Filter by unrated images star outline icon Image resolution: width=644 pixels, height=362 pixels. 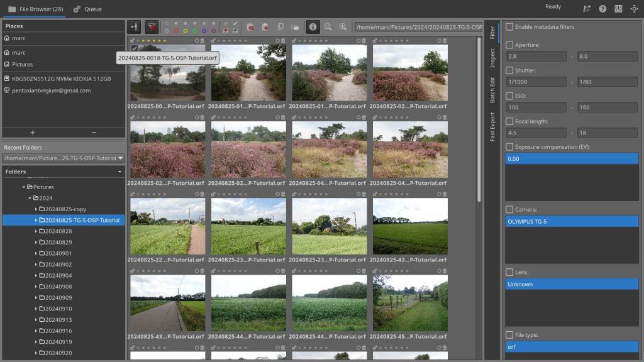[166, 23]
